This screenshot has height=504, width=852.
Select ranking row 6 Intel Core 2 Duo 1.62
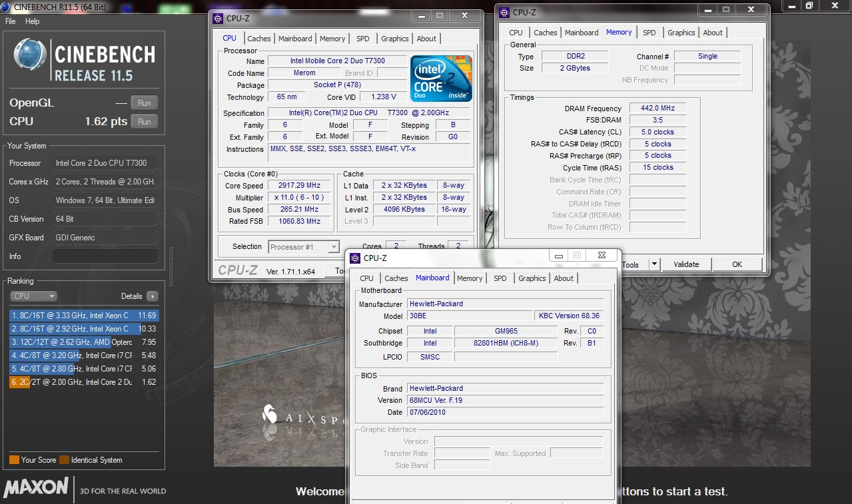84,382
